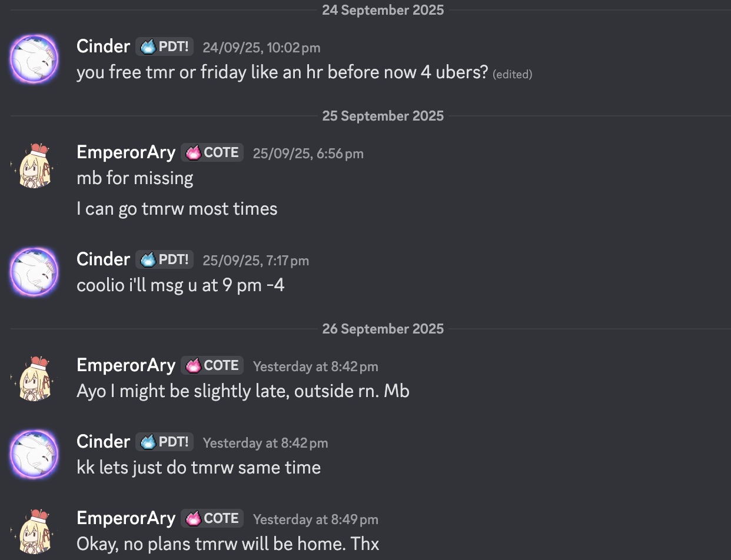Select the message "you free tmr or friday"
Image resolution: width=731 pixels, height=560 pixels.
pos(282,72)
